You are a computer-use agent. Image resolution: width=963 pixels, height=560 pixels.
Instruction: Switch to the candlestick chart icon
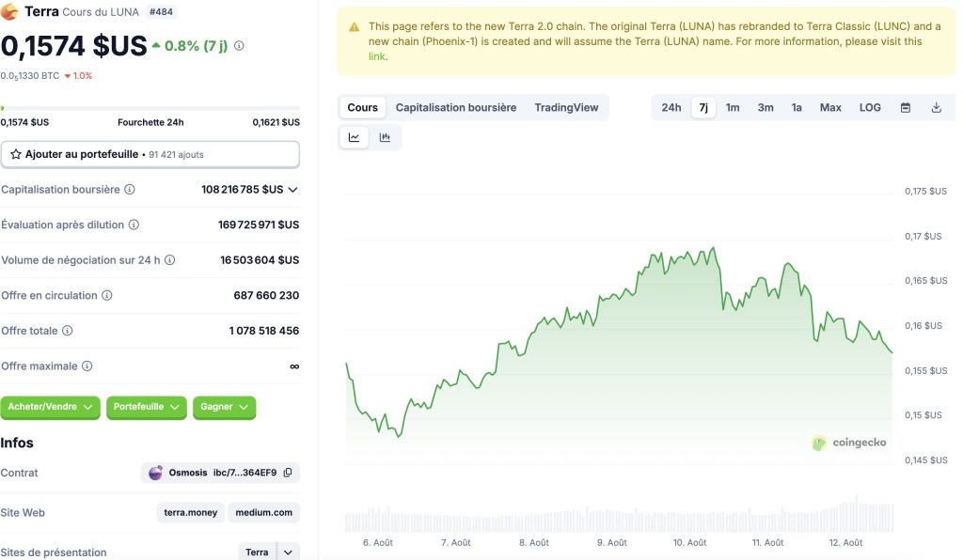coord(385,137)
